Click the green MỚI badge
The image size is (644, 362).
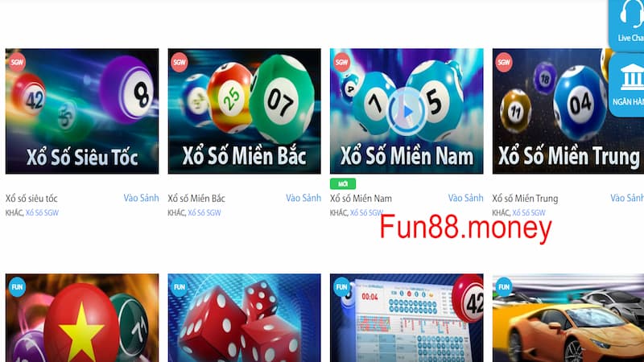click(x=343, y=184)
